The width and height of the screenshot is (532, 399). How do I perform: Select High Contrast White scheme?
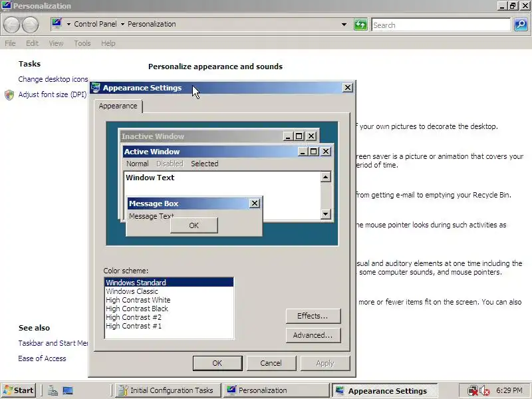click(169, 300)
